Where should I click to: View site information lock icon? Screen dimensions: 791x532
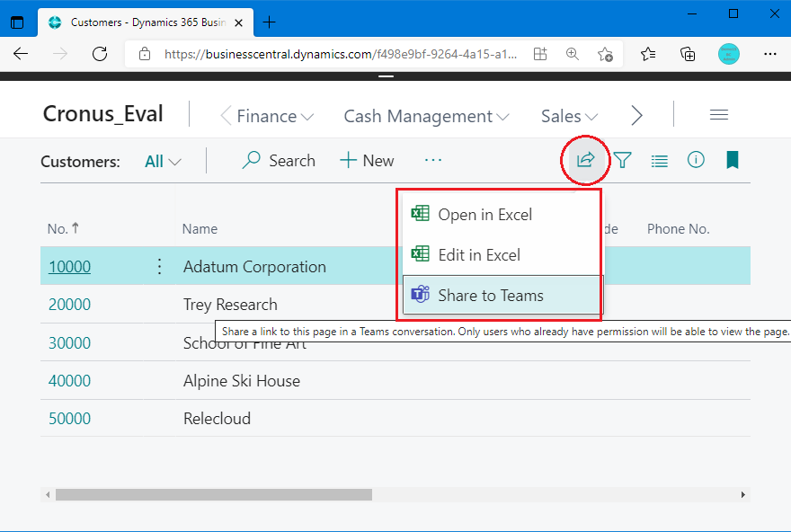(x=145, y=53)
